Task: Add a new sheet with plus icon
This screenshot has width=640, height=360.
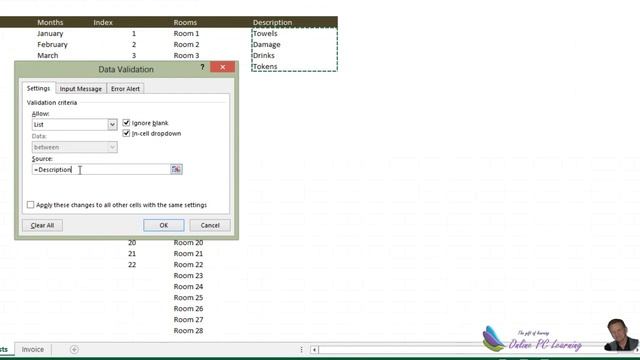Action: [74, 349]
